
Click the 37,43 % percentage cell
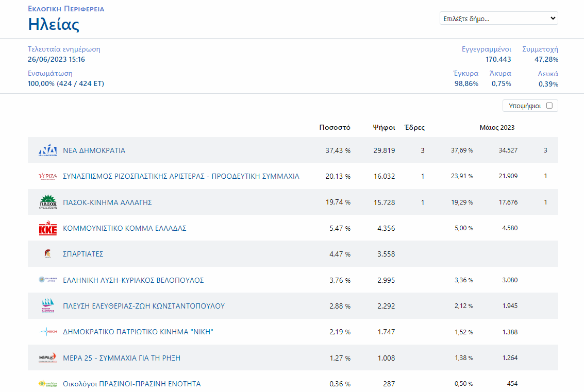pos(338,150)
